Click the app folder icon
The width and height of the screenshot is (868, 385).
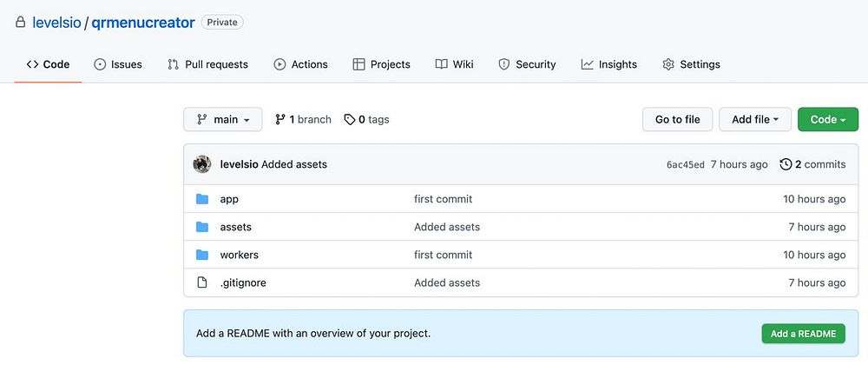tap(202, 199)
